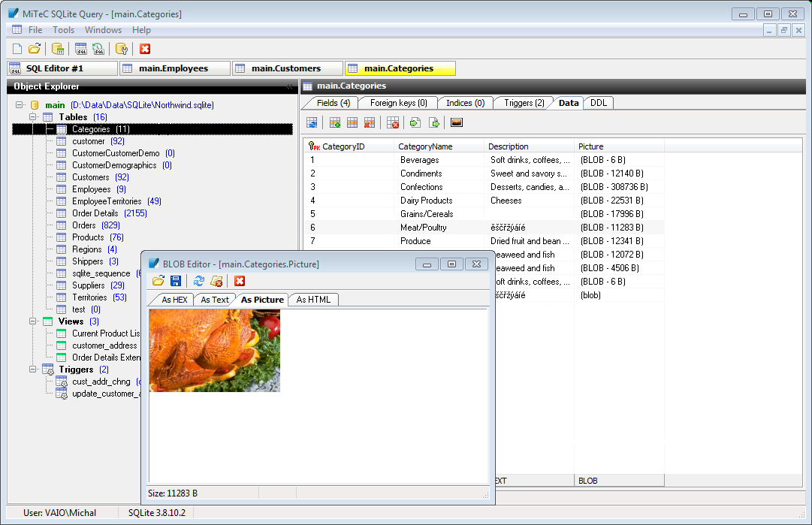812x525 pixels.
Task: Click the roasted turkey picture in BLOB Editor
Action: tap(214, 351)
